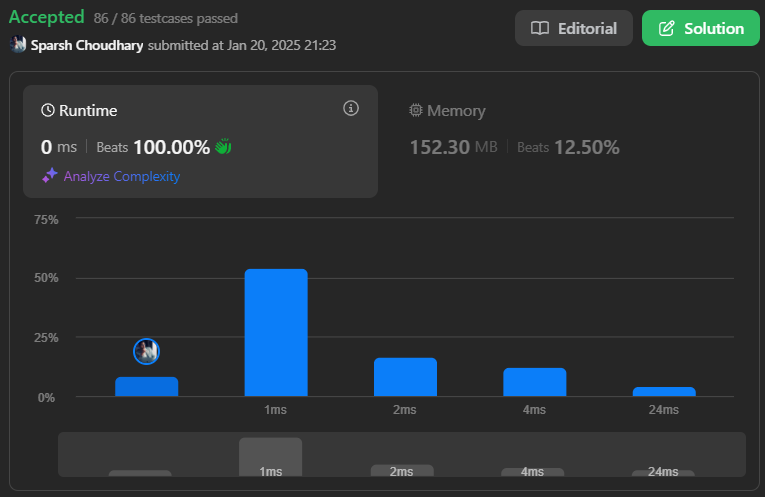Select the 24ms segment in the bottom overview strip
Viewport: 765px width, 497px height.
coord(662,472)
